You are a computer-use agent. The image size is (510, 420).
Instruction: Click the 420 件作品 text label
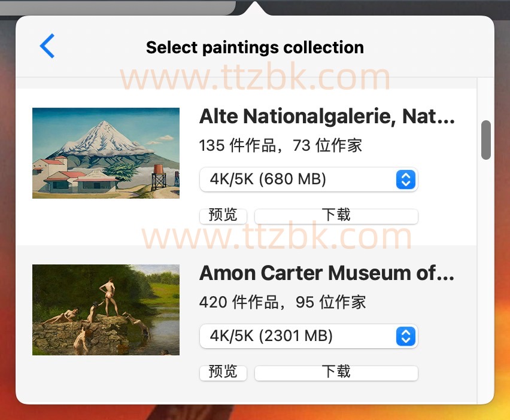[x=282, y=302]
